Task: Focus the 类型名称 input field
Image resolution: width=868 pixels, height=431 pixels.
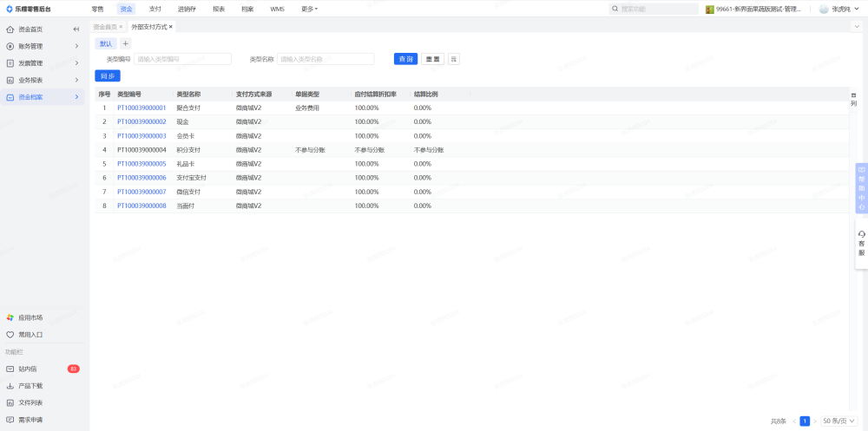Action: pos(325,59)
